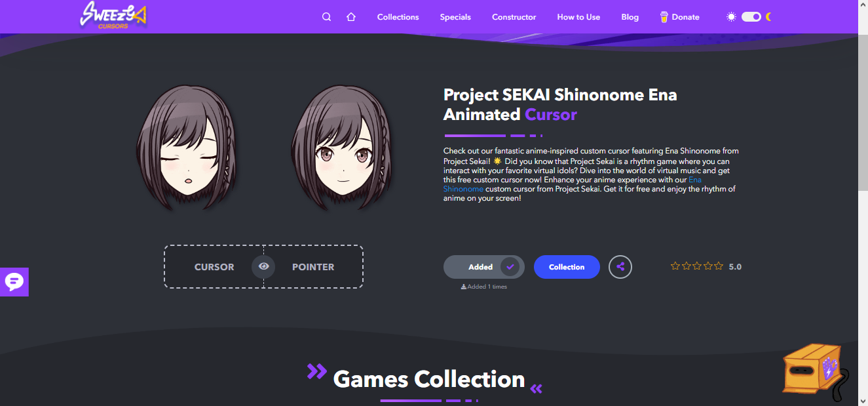This screenshot has width=868, height=406.
Task: Click Donate in the navigation
Action: coord(680,17)
